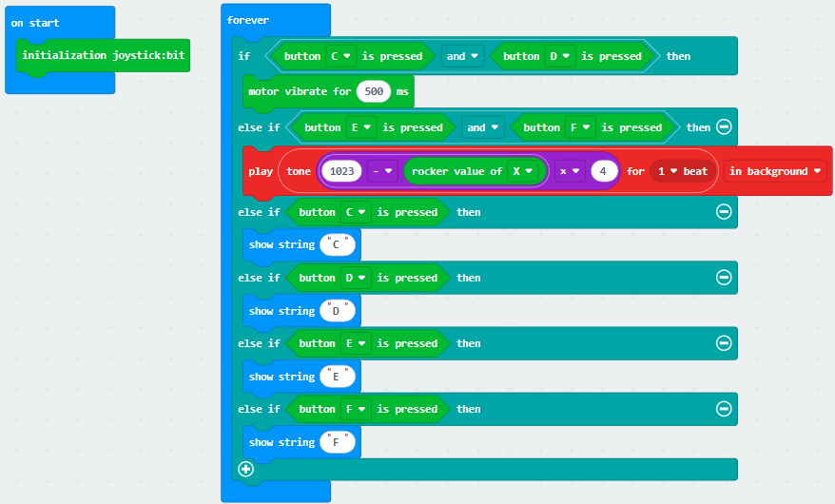The height and width of the screenshot is (504, 835).
Task: Change the multiply operator dropdown before 4
Action: pos(570,171)
